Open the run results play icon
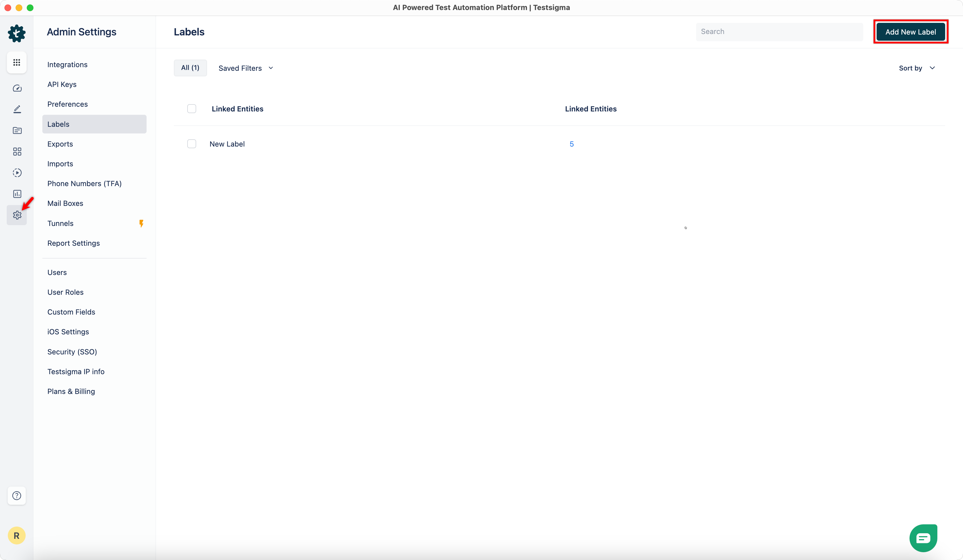The width and height of the screenshot is (963, 560). [17, 173]
